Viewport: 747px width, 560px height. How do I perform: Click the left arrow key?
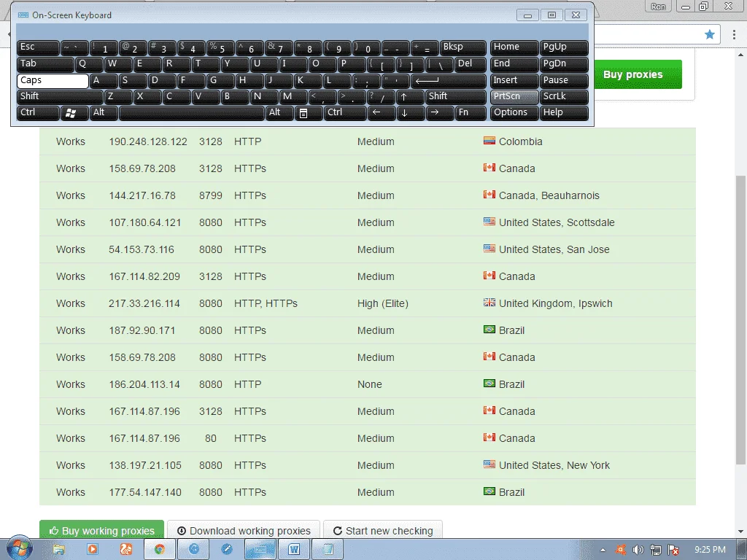pos(381,113)
